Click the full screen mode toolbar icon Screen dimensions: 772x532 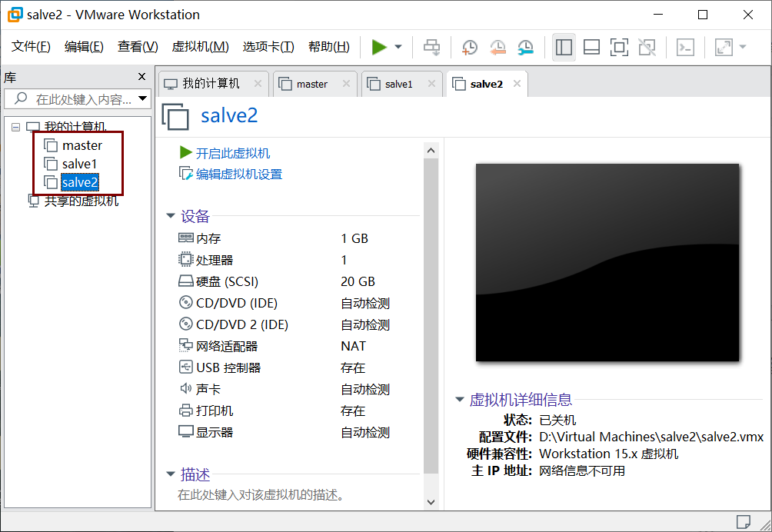[619, 47]
